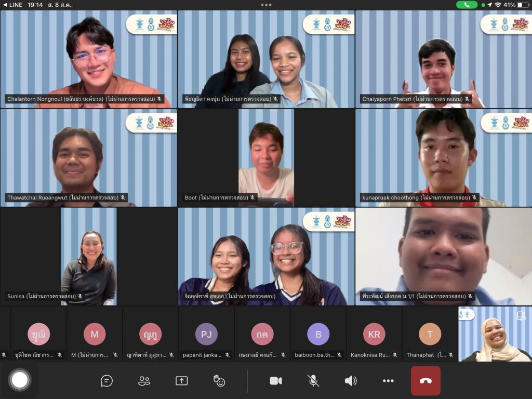Toggle the speaker audio output
The image size is (532, 399).
pyautogui.click(x=351, y=381)
